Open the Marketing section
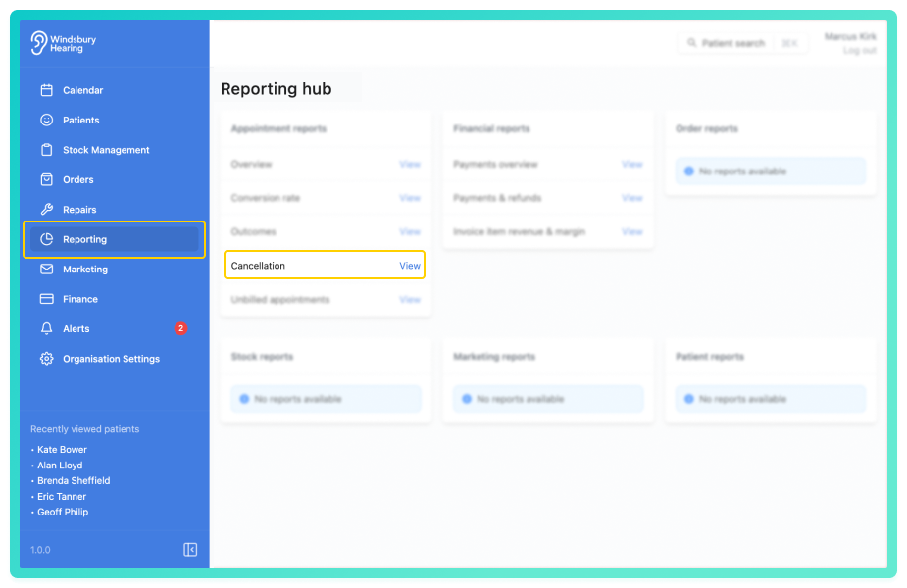This screenshot has width=907, height=588. (114, 269)
